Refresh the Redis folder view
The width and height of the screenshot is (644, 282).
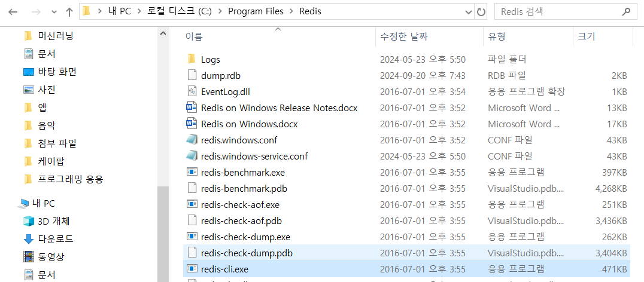click(481, 12)
